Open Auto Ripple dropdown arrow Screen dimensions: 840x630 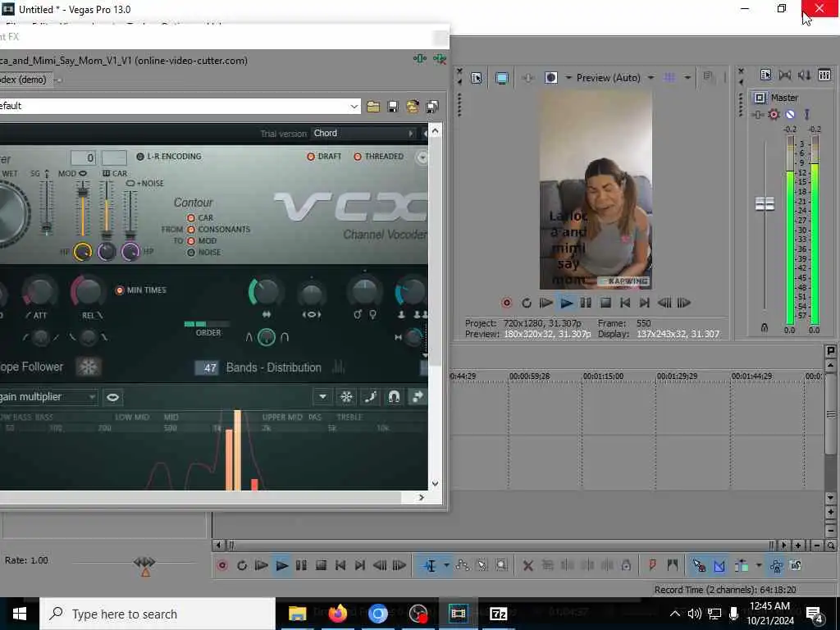(759, 565)
